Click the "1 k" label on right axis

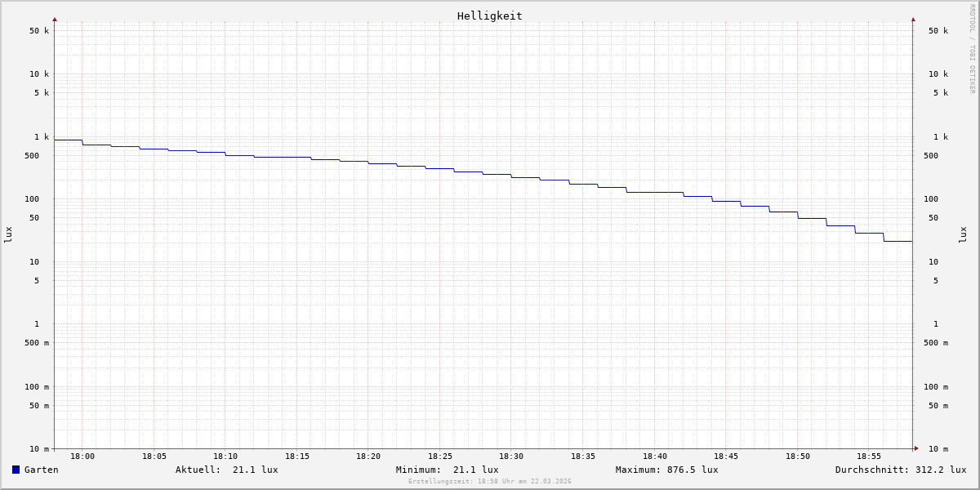tap(941, 137)
